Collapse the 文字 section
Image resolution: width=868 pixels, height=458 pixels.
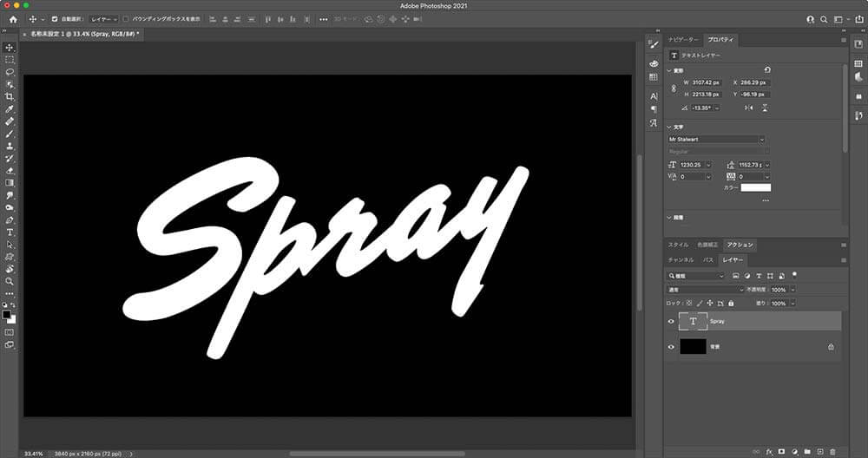click(x=668, y=128)
